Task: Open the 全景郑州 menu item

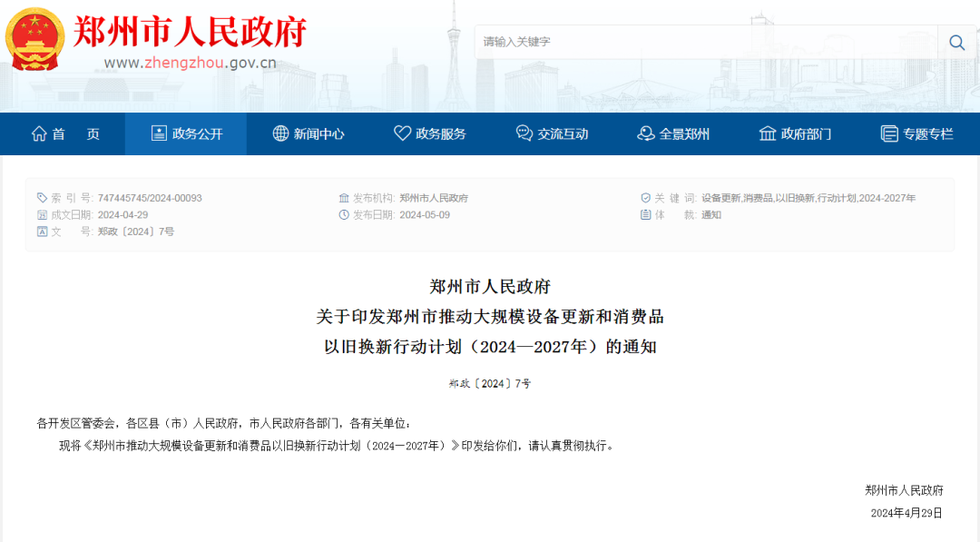Action: pyautogui.click(x=672, y=133)
